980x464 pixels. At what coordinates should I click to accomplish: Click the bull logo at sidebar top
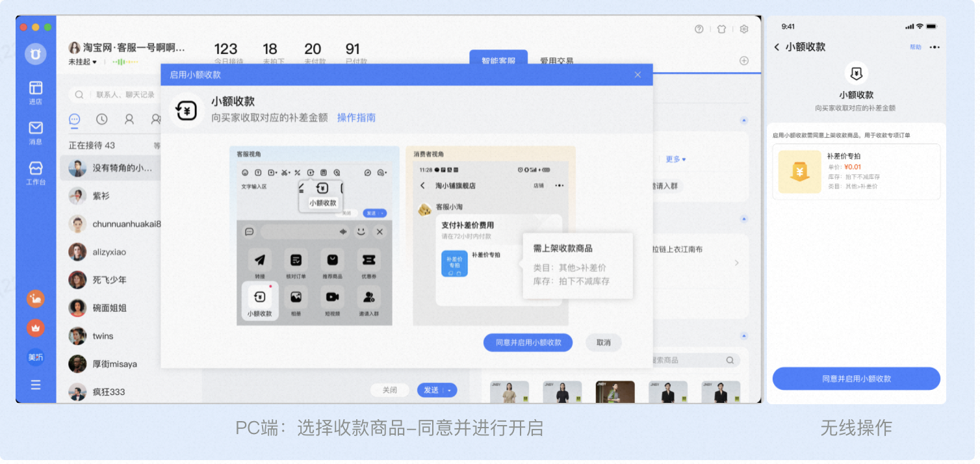point(36,53)
